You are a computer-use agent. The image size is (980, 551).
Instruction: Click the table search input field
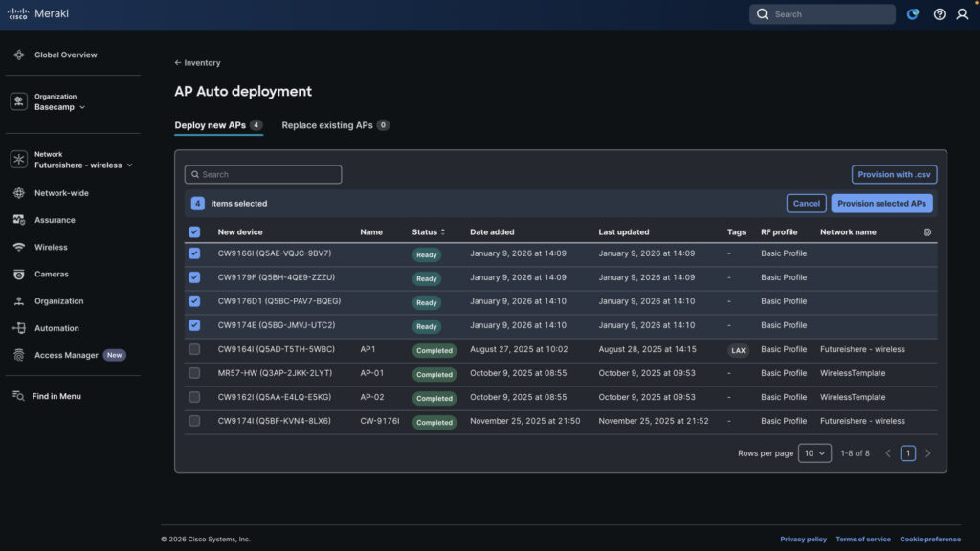pyautogui.click(x=263, y=174)
